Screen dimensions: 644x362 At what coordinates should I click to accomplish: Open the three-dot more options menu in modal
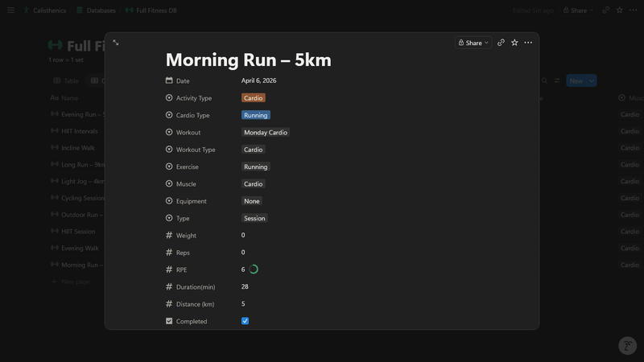coord(528,43)
